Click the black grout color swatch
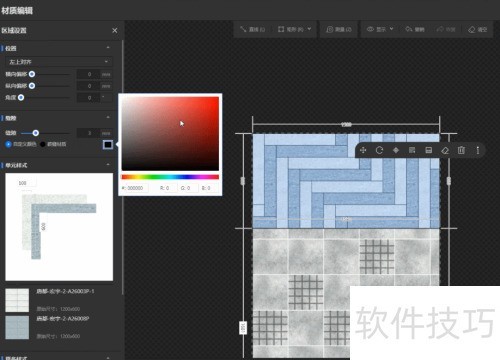The width and height of the screenshot is (500, 360). coord(108,145)
